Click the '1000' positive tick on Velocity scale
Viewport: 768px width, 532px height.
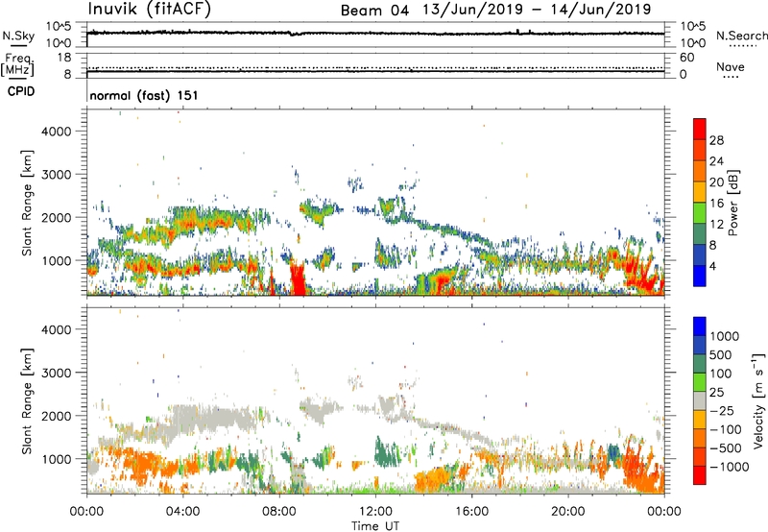point(724,336)
